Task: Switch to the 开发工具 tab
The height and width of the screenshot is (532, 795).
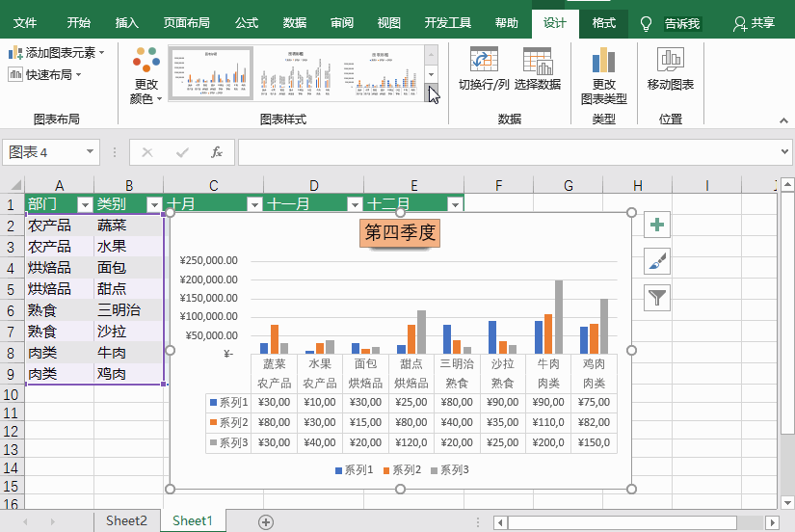Action: point(448,23)
